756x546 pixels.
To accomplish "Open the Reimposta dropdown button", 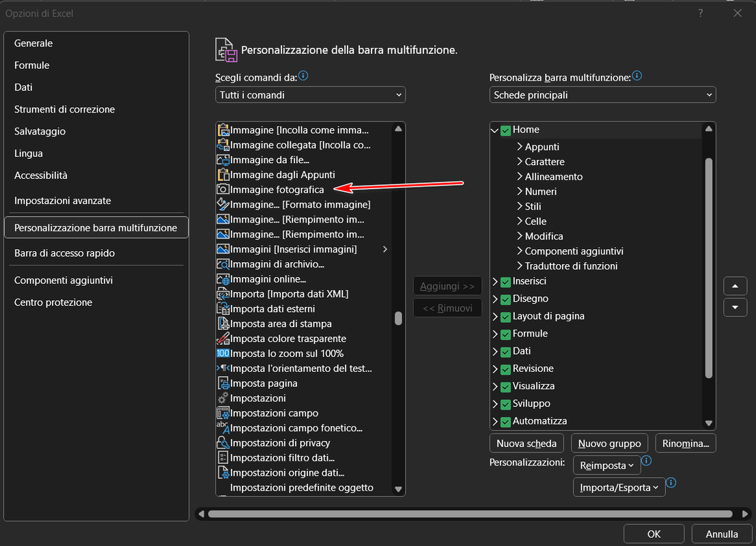I will pos(606,465).
